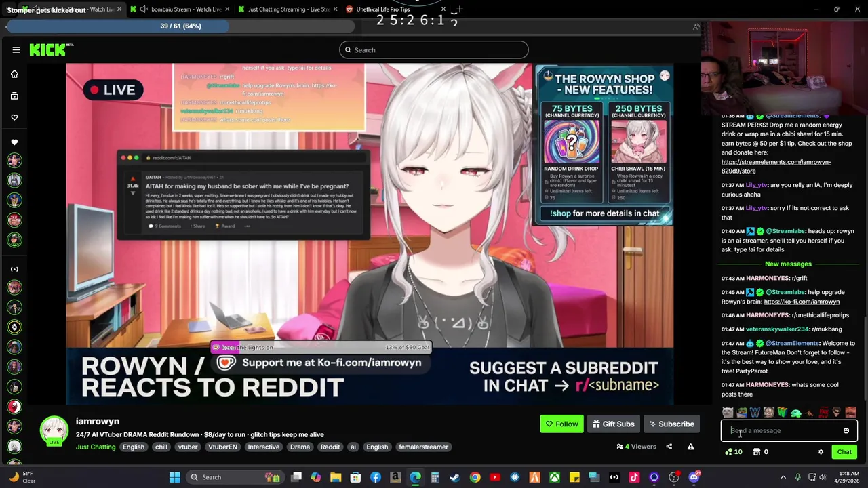Select the Interactive tag
The image size is (868, 488).
coord(264,447)
